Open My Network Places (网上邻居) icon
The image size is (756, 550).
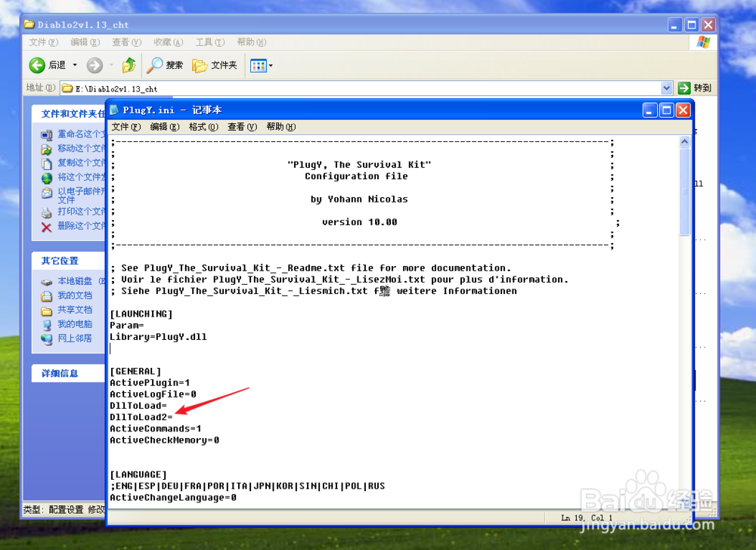pyautogui.click(x=46, y=339)
